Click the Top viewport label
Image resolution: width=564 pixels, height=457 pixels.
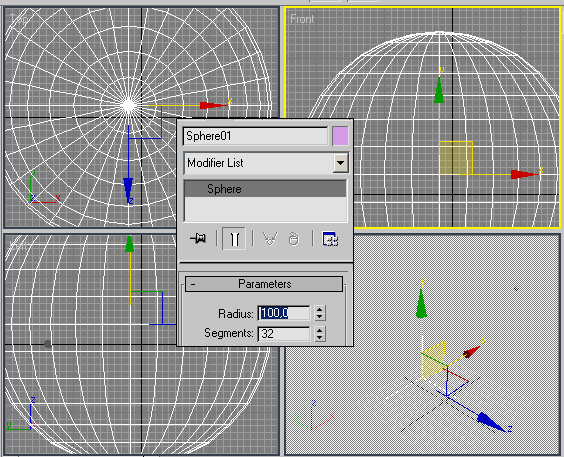pyautogui.click(x=19, y=19)
